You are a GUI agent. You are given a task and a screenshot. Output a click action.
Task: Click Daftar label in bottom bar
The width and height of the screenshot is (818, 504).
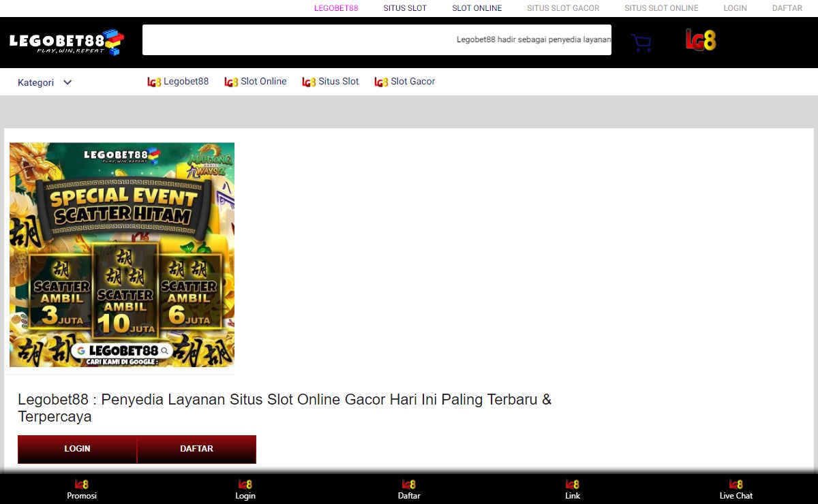coord(409,496)
